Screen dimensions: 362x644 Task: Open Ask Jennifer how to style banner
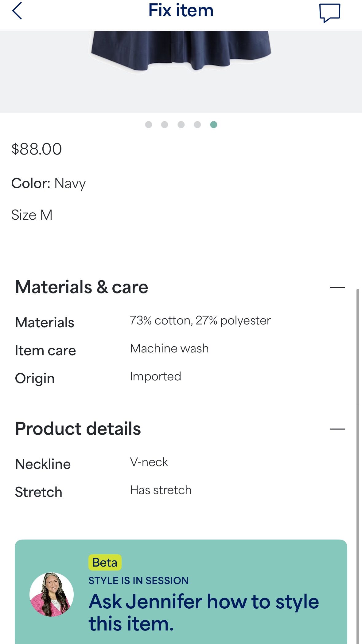coord(204,612)
